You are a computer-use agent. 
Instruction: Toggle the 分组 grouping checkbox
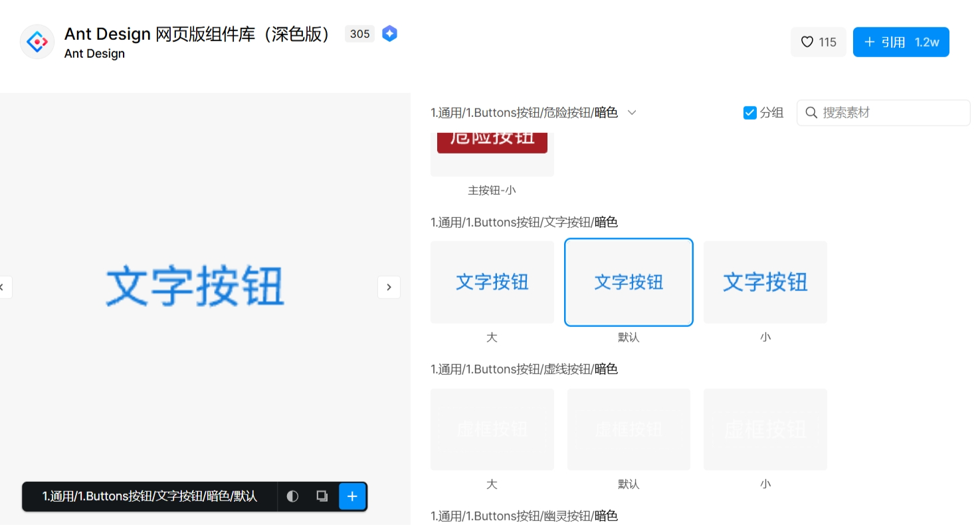click(x=749, y=113)
